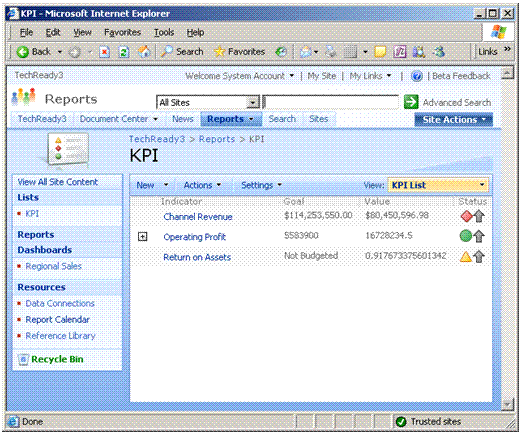Open the Report Calendar link
Screen dimensions: 524x436
pyautogui.click(x=58, y=320)
